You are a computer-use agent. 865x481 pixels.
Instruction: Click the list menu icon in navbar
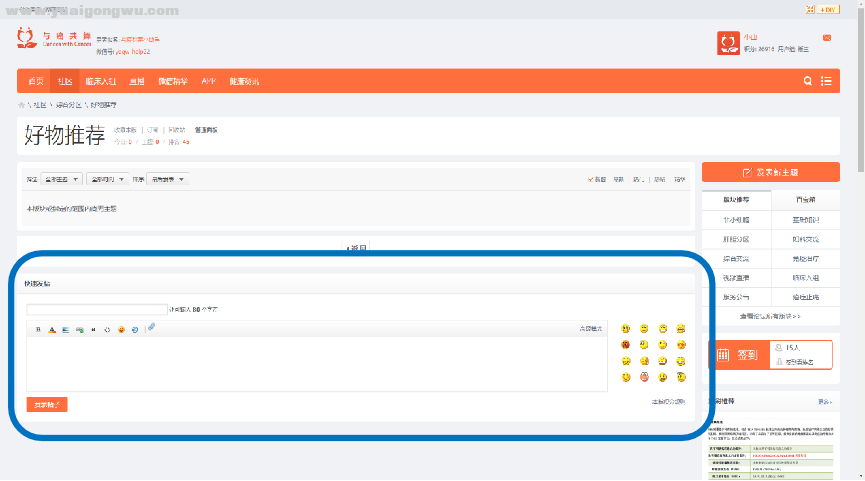click(x=826, y=81)
